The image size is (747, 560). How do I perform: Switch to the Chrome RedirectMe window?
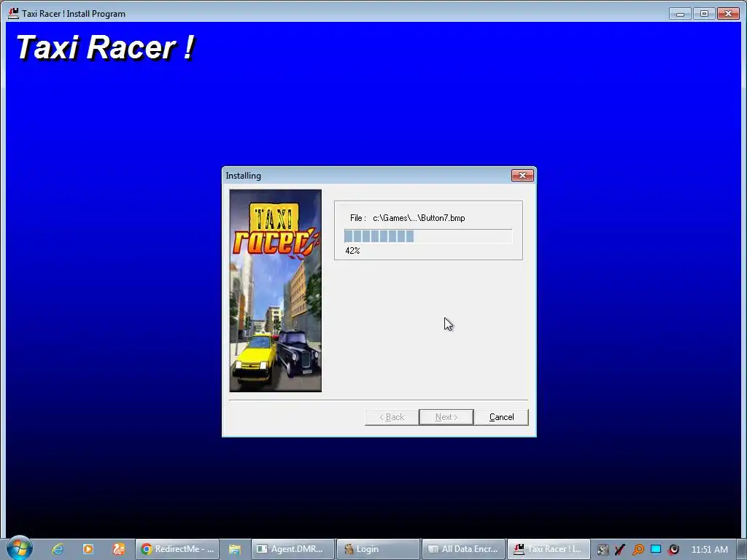coord(177,549)
